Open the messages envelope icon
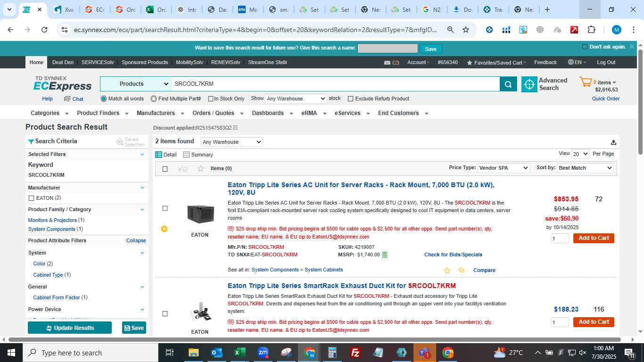The height and width of the screenshot is (362, 644). tap(387, 63)
